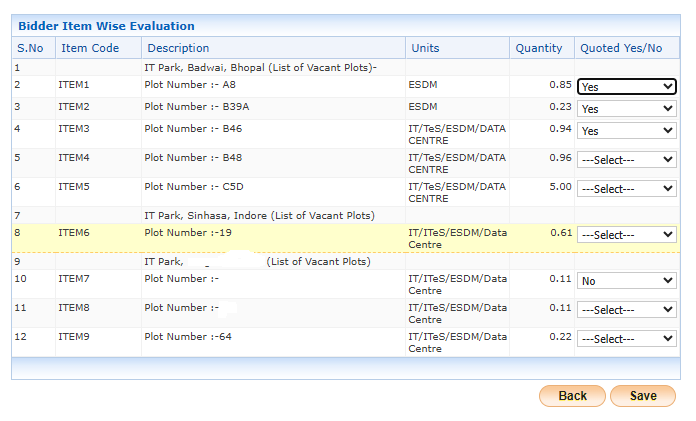This screenshot has height=421, width=696.
Task: Click quantity value 0.94
Action: coord(560,128)
